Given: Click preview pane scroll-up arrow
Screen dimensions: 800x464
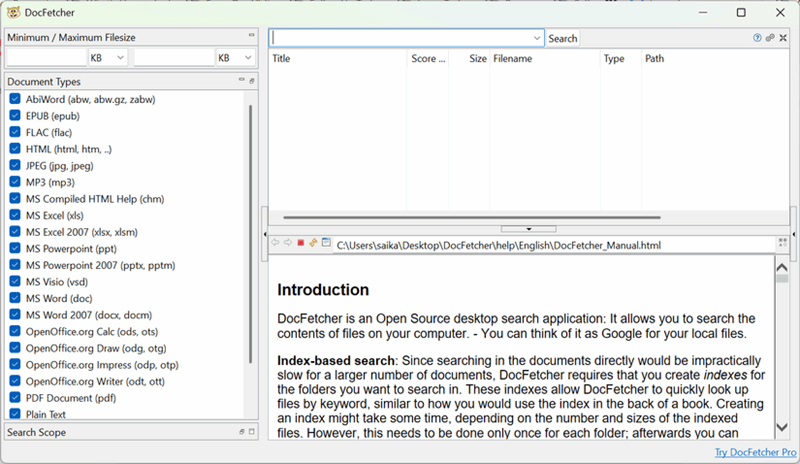Looking at the screenshot, I should tap(782, 267).
